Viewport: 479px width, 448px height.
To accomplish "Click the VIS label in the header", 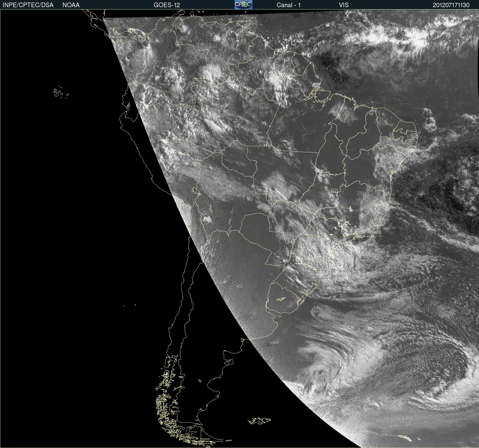I will (x=343, y=5).
